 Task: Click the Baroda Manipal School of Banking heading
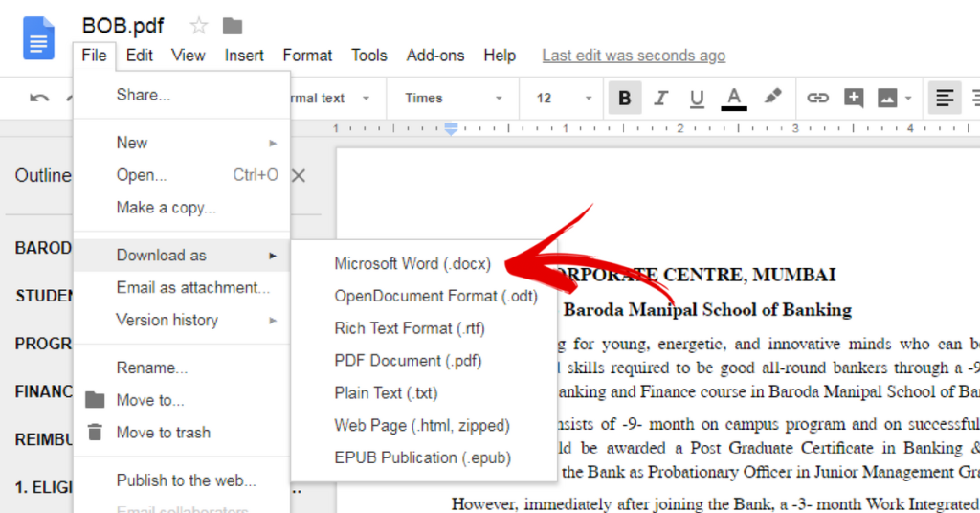click(707, 310)
